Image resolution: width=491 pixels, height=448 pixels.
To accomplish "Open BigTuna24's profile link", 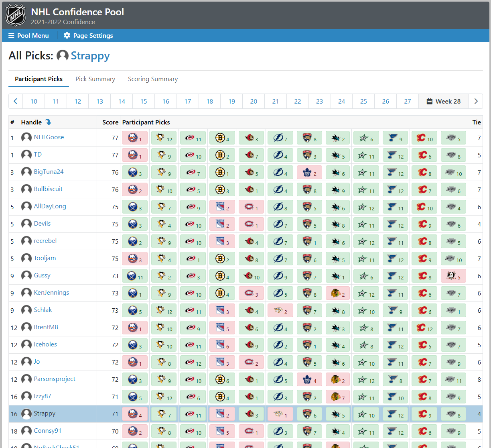I will pos(49,172).
